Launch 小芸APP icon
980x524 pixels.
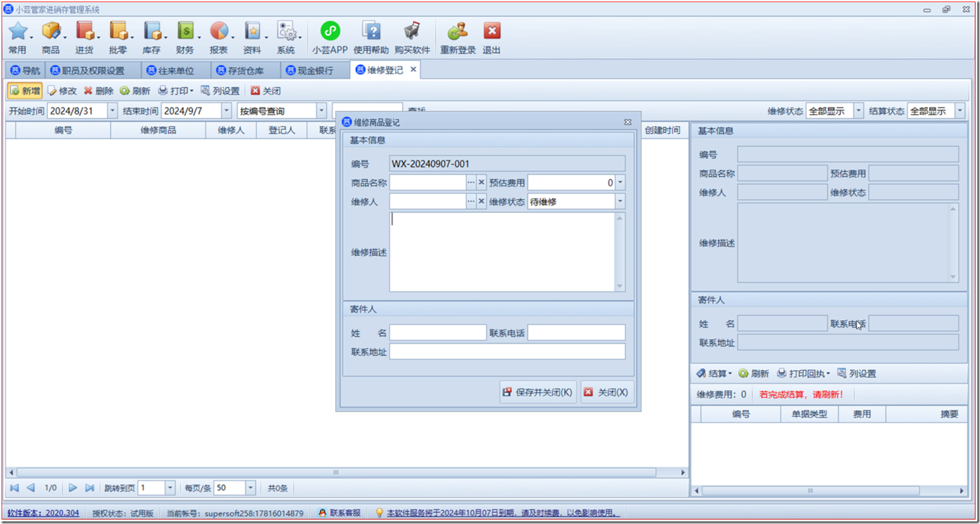(330, 38)
